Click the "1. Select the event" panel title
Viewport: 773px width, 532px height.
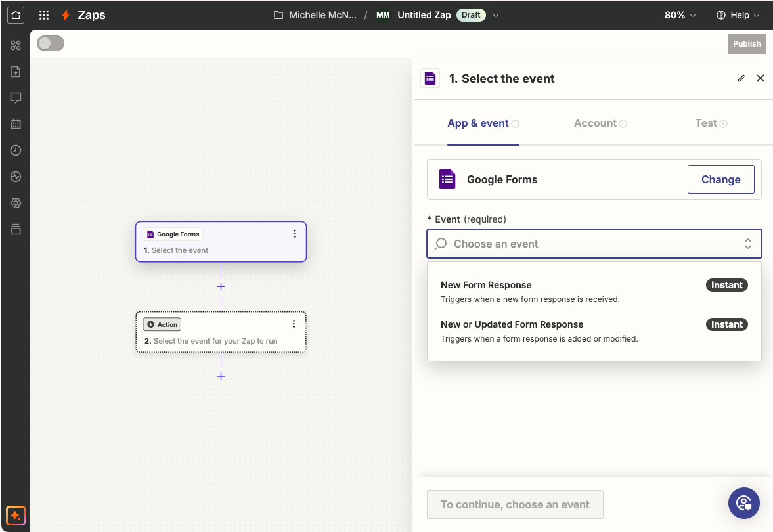(501, 78)
